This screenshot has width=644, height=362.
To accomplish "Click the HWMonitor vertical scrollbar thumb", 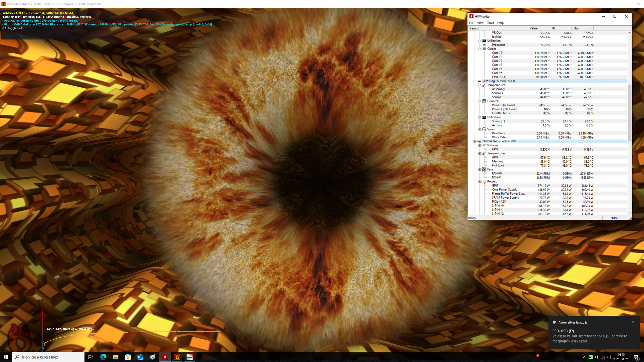I will pyautogui.click(x=629, y=113).
